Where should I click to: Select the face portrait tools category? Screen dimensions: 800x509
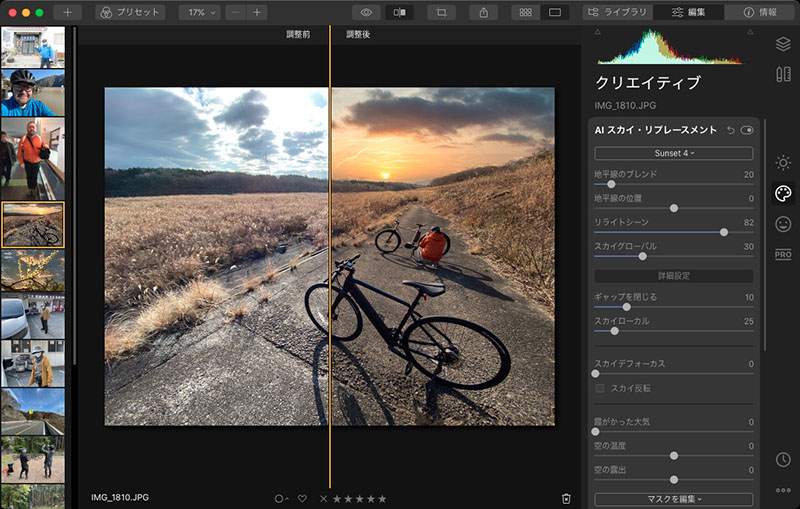click(x=783, y=224)
